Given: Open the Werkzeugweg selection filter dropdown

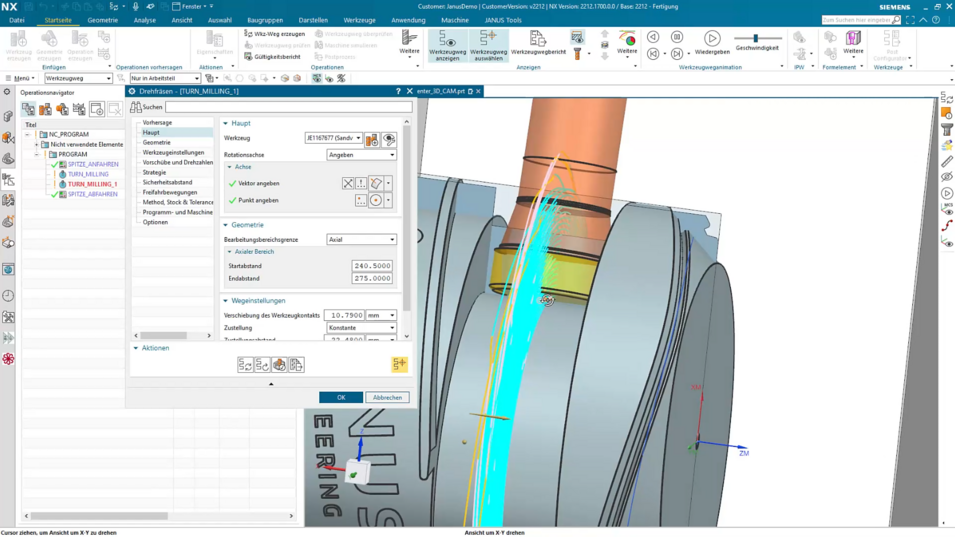Looking at the screenshot, I should point(78,79).
